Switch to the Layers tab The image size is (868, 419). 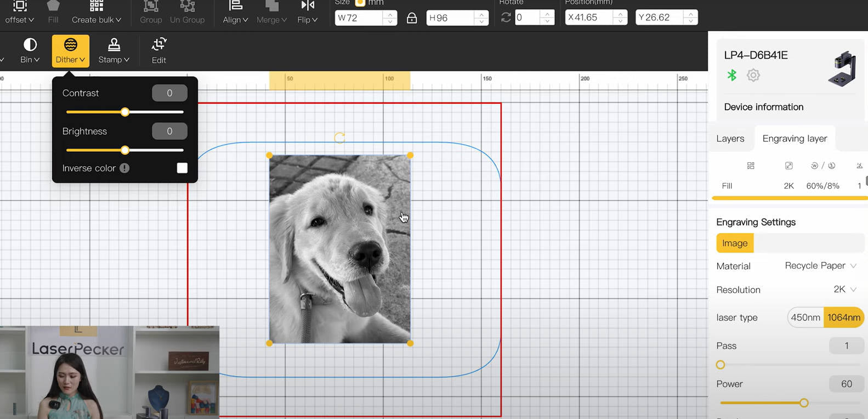[x=730, y=139]
